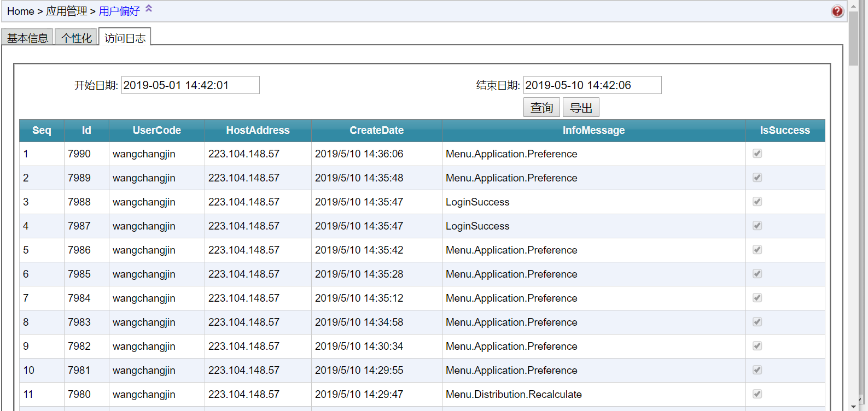Sort by the HostAddress column header
Viewport: 868px width, 411px height.
point(258,131)
